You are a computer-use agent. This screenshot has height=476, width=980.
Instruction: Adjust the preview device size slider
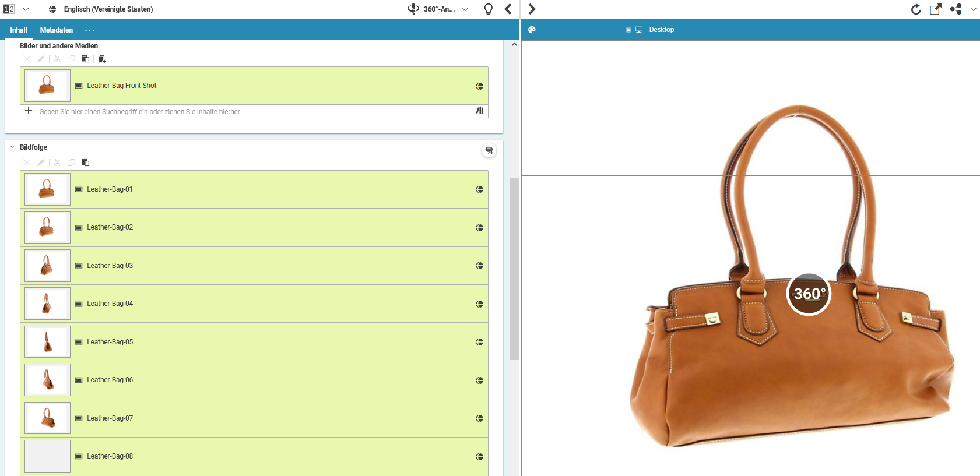tap(628, 30)
